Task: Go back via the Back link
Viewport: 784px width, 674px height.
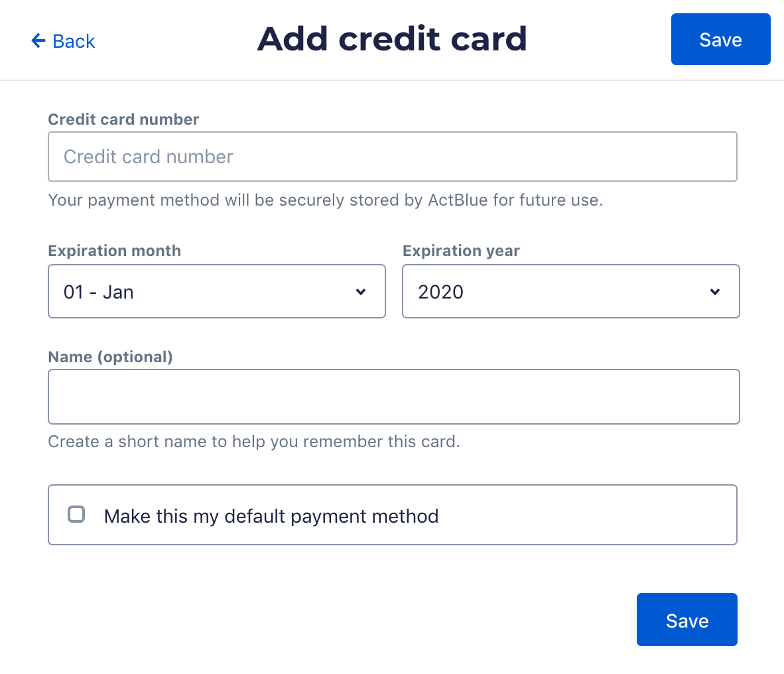Action: click(63, 41)
